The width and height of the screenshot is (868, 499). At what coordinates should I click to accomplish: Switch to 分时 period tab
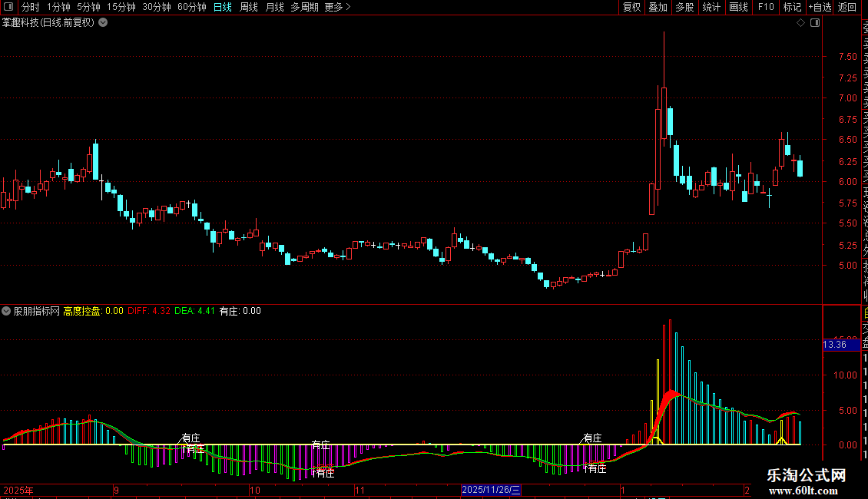pos(31,7)
